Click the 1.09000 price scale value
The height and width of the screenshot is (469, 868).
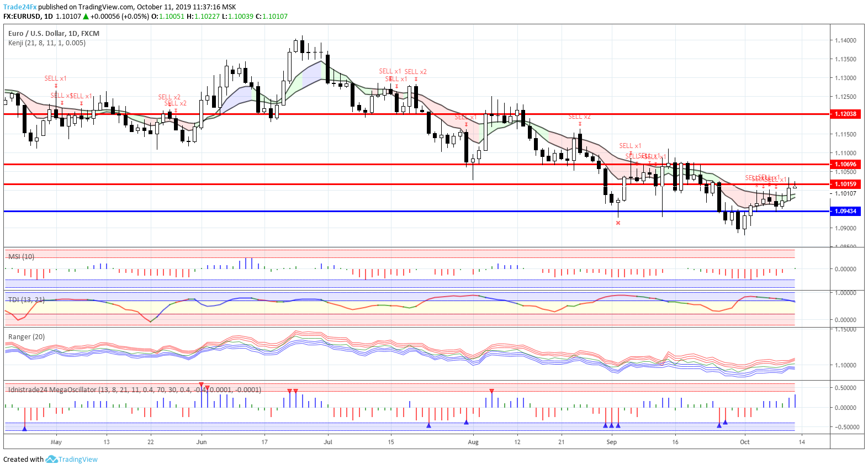845,228
